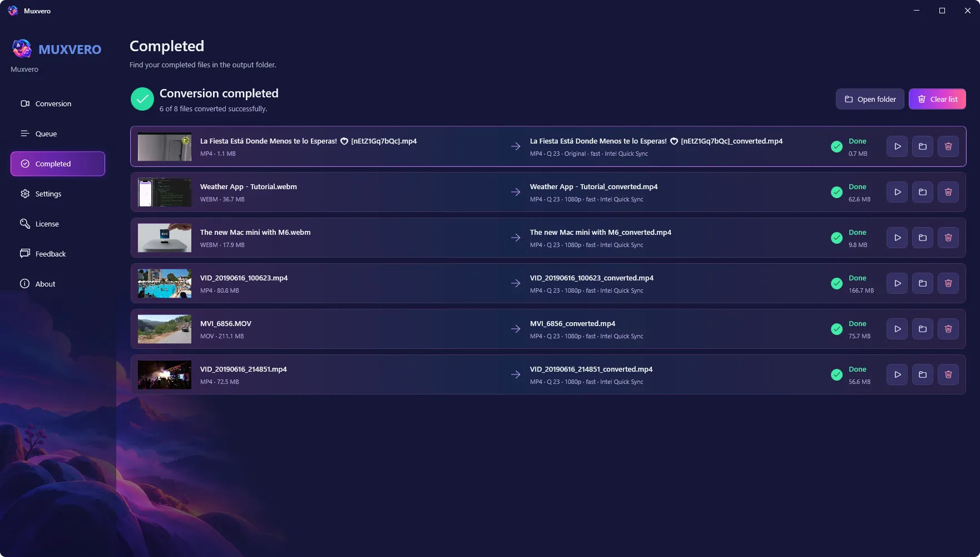Play the converted Weather App Tutorial video

pos(897,192)
